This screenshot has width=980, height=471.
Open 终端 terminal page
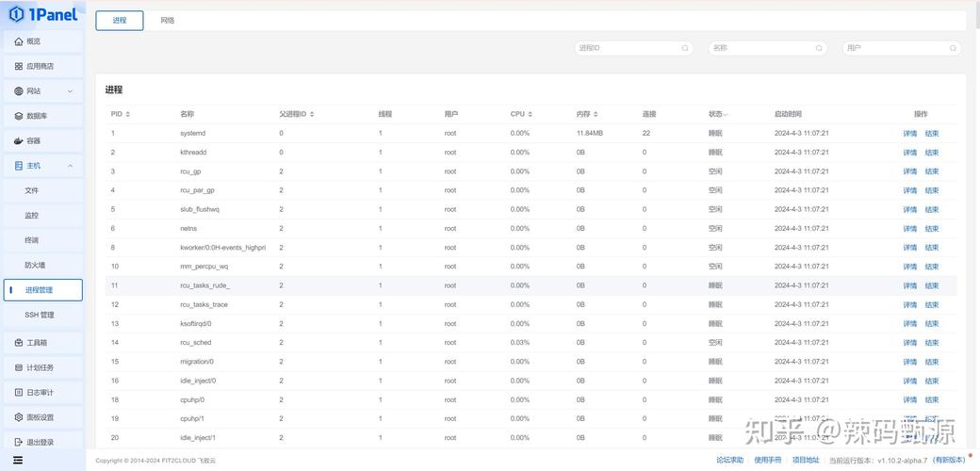[43, 240]
